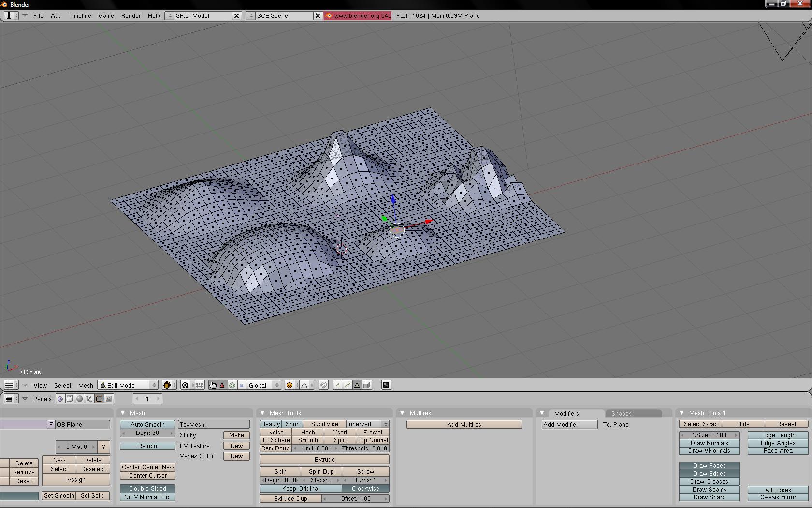Switch to the Shapes tab
812x508 pixels.
621,414
